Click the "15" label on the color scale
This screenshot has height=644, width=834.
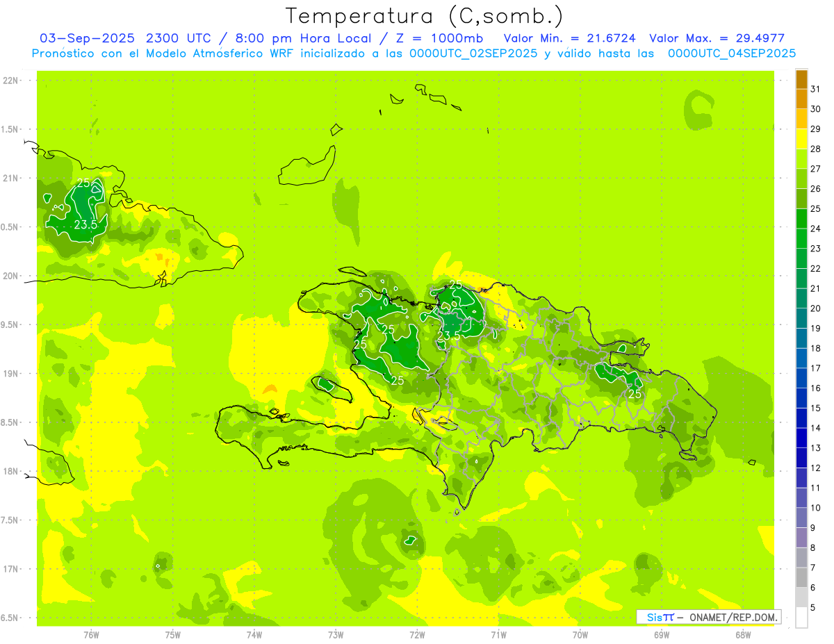tap(816, 408)
